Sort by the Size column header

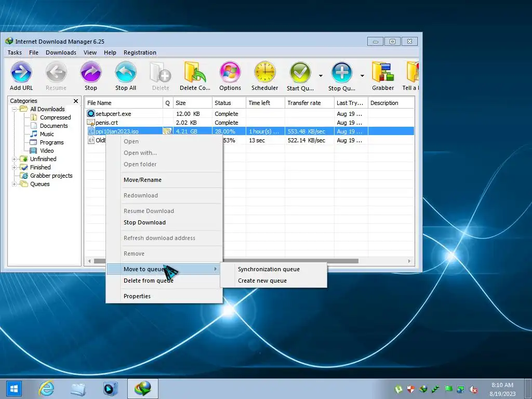pyautogui.click(x=192, y=103)
